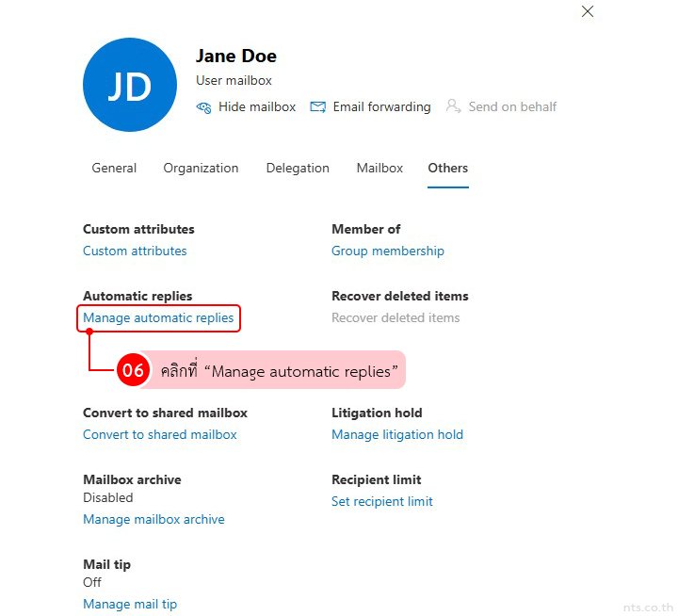This screenshot has height=616, width=678.
Task: Click the JD avatar circle
Action: (x=130, y=86)
